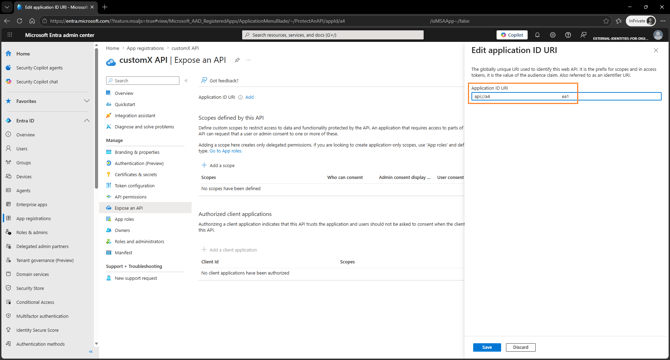
Task: Open Multifactor authentication in sidebar
Action: 42,316
